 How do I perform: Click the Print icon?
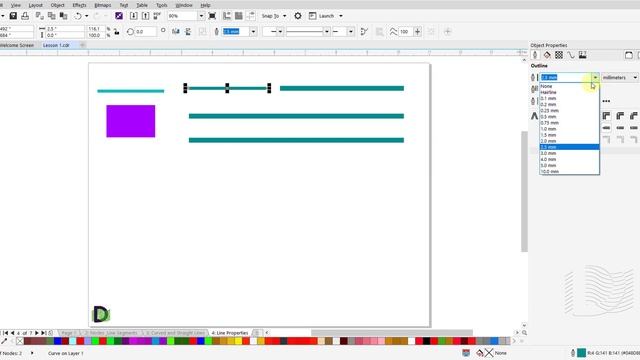pos(25,16)
